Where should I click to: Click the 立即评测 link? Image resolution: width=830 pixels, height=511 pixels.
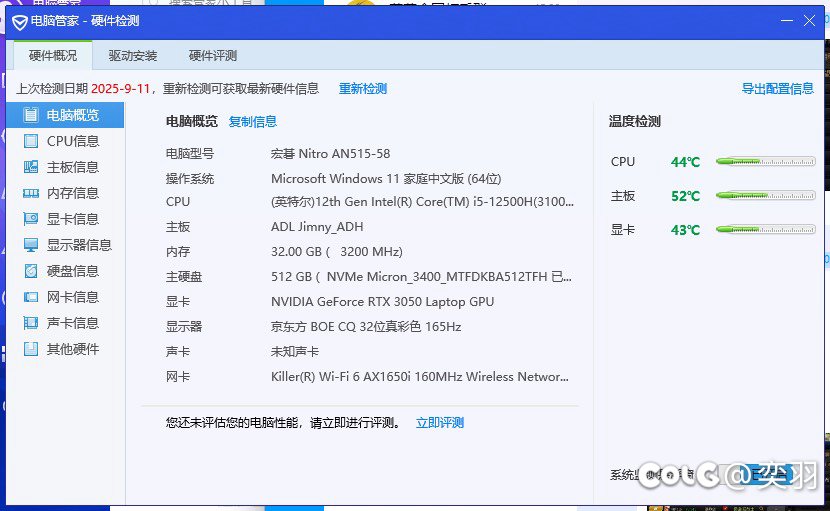tap(440, 423)
